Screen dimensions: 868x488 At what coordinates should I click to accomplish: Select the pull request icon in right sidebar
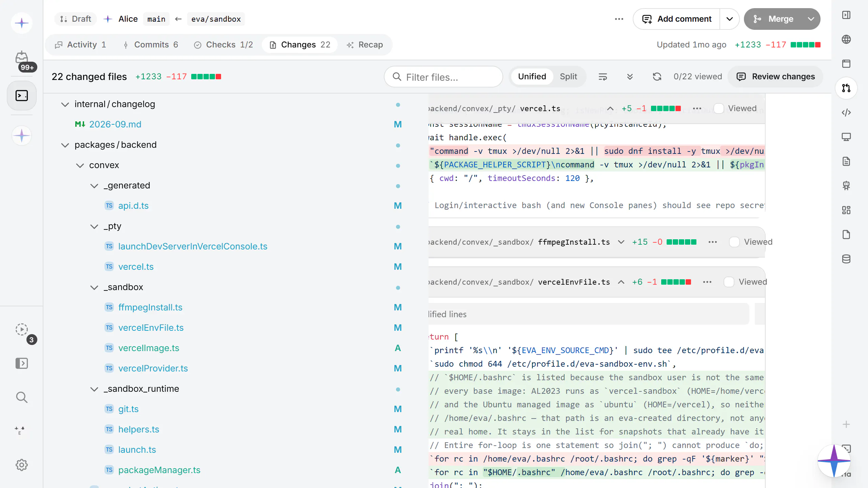click(x=846, y=88)
